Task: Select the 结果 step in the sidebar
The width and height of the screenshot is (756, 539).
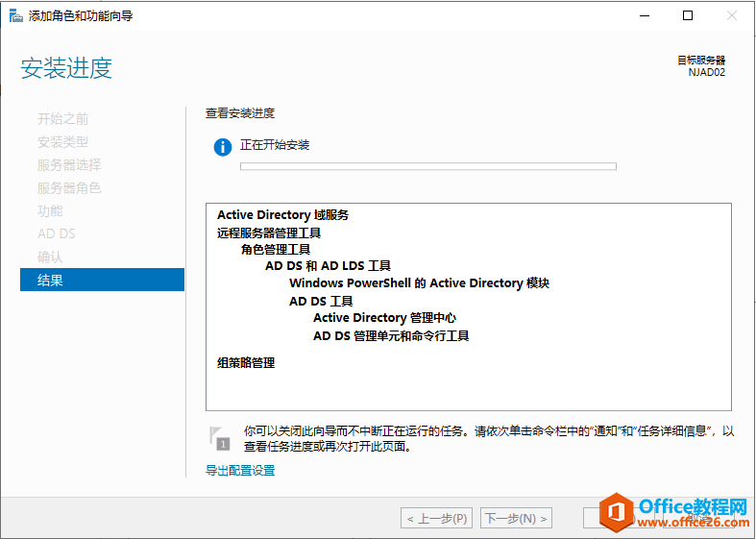Action: 102,280
